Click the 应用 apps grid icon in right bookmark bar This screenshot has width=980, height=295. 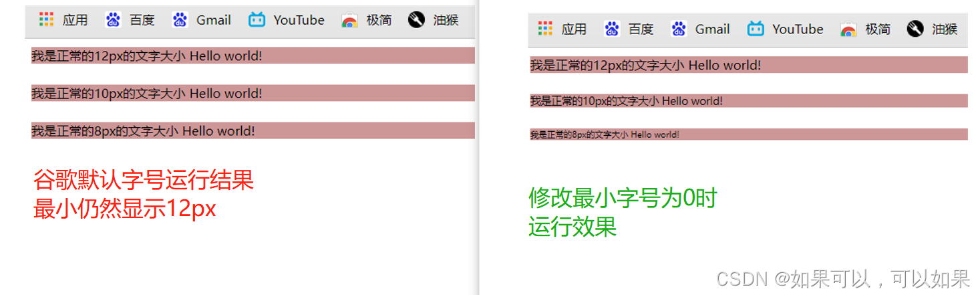tap(545, 29)
